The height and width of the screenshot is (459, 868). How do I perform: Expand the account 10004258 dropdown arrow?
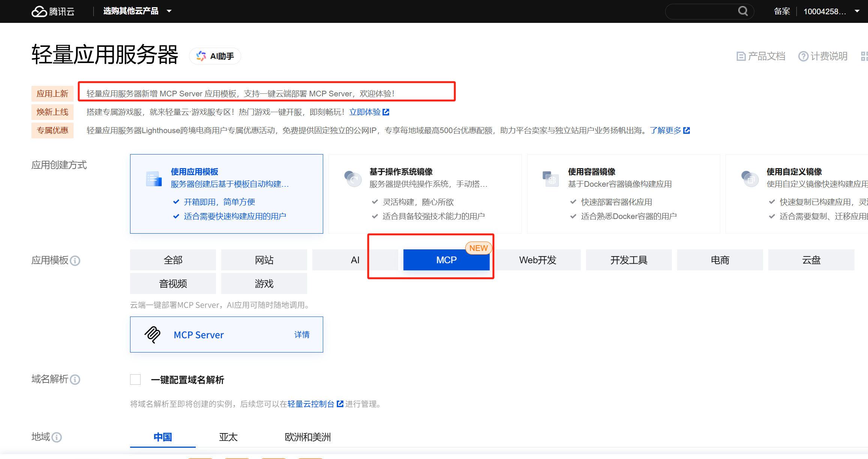coord(857,11)
